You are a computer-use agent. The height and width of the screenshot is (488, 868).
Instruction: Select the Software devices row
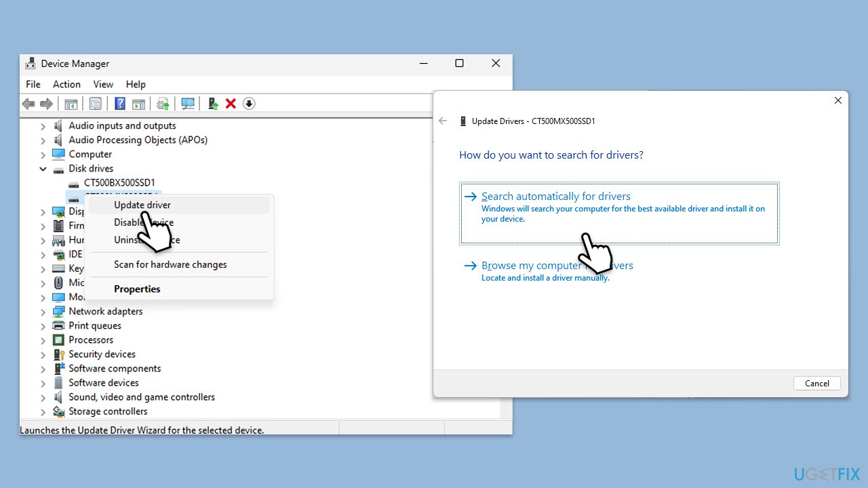click(x=104, y=383)
